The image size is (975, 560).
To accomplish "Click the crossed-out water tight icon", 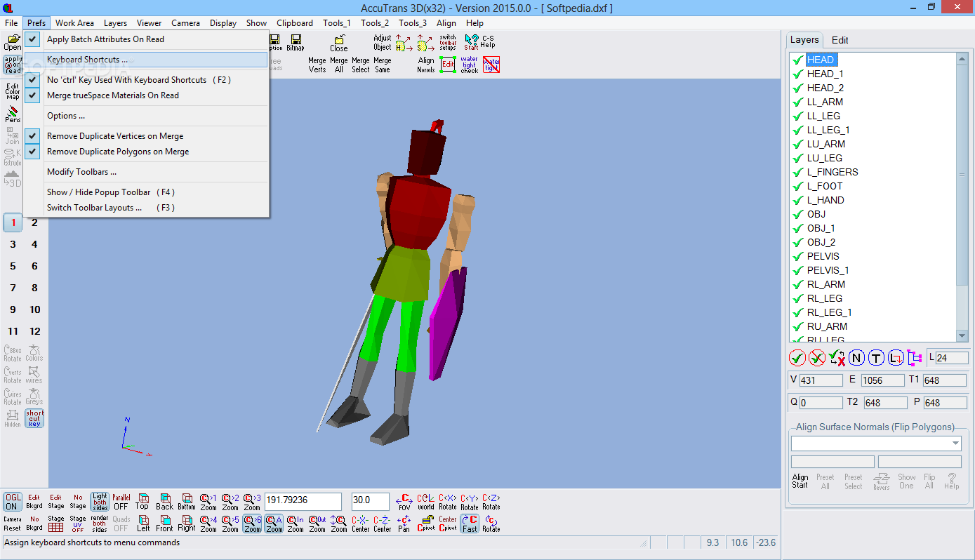I will (x=491, y=65).
